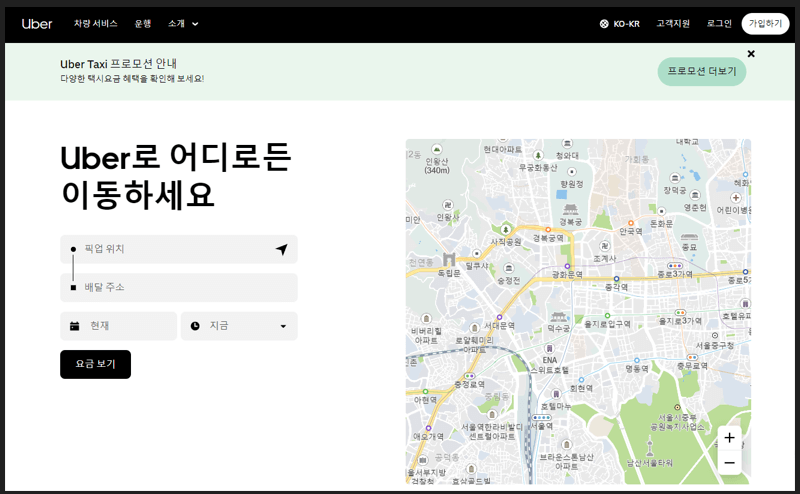
Task: Click the 조계사 temple icon
Action: click(605, 246)
